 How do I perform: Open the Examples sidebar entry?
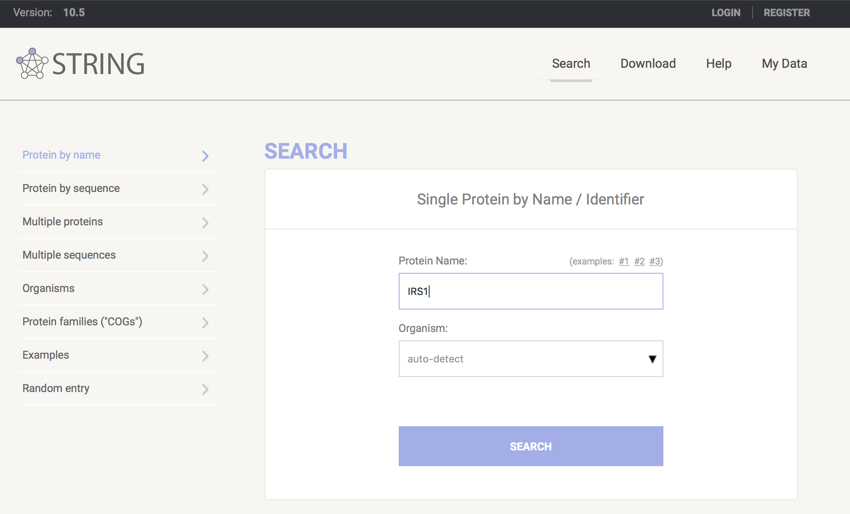[46, 355]
